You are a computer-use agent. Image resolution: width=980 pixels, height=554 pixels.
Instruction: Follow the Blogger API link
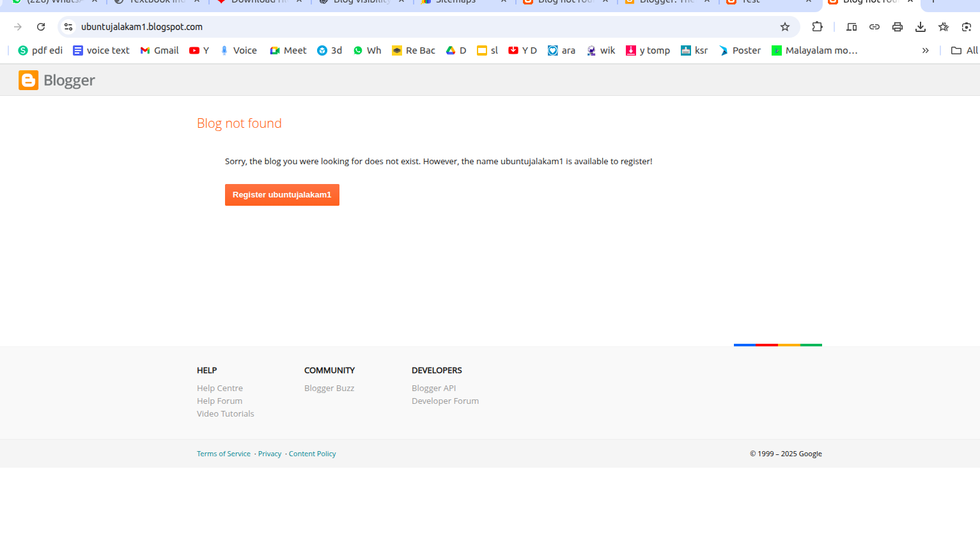coord(433,388)
